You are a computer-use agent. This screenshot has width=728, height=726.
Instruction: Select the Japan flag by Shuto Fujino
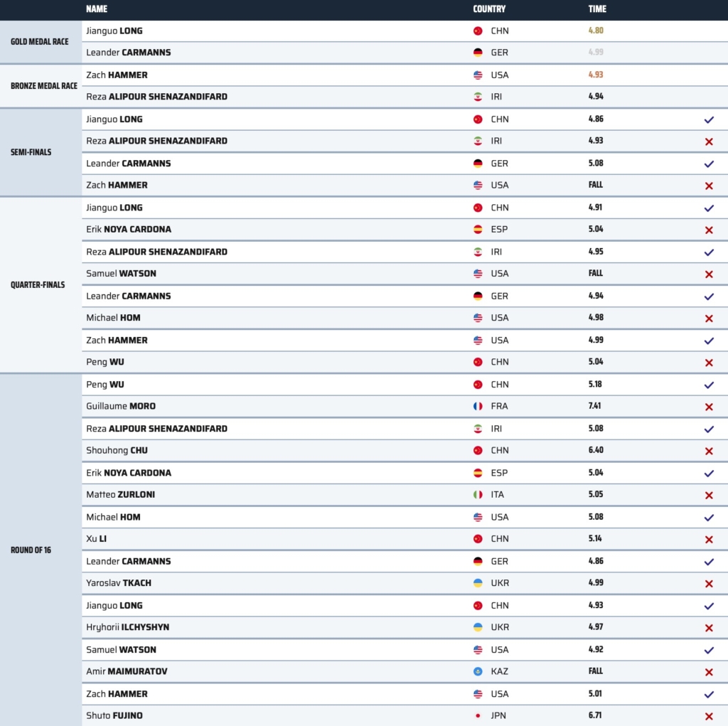(x=478, y=716)
